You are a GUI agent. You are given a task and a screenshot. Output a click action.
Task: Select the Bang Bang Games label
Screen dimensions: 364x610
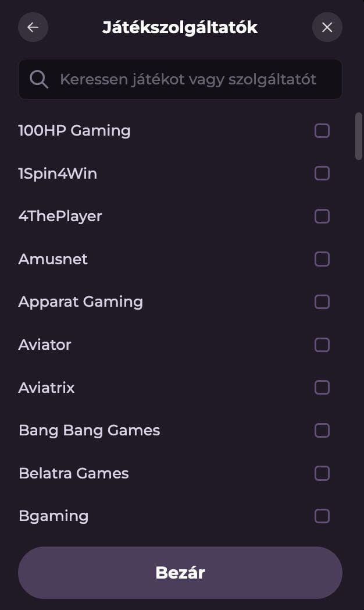(x=89, y=431)
